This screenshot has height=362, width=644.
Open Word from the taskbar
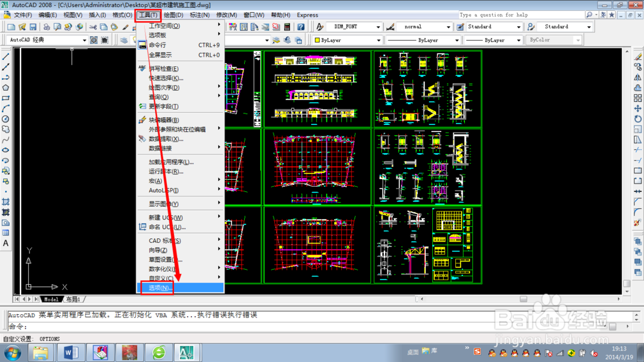point(70,352)
